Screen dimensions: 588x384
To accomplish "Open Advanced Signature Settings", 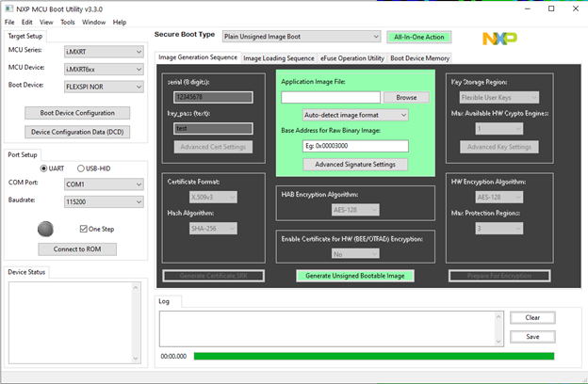I will (355, 165).
